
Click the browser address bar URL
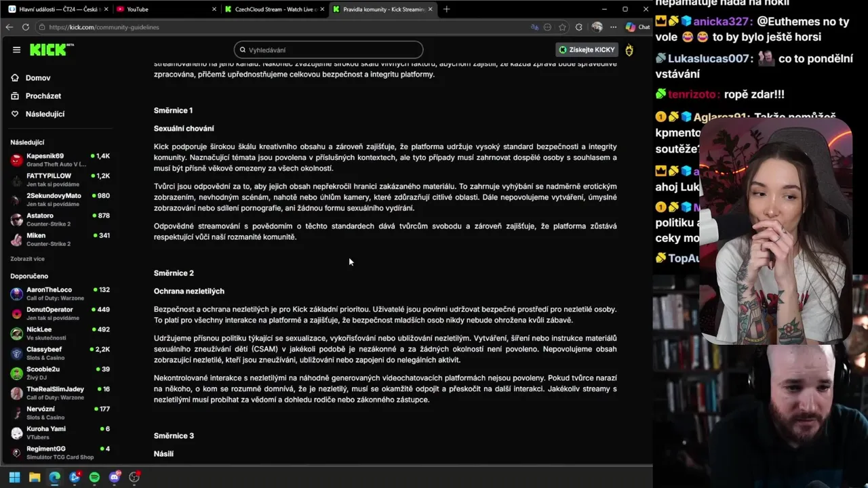[x=104, y=27]
